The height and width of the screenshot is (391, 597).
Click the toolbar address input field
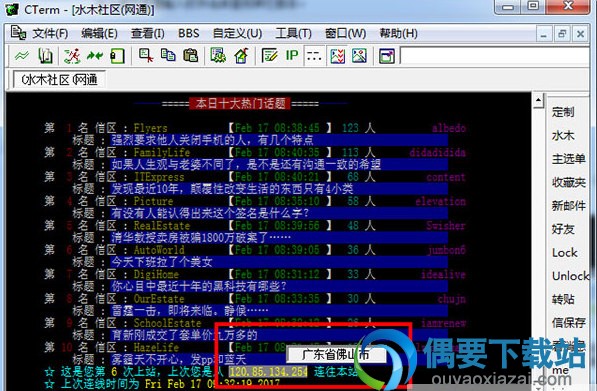click(x=495, y=57)
